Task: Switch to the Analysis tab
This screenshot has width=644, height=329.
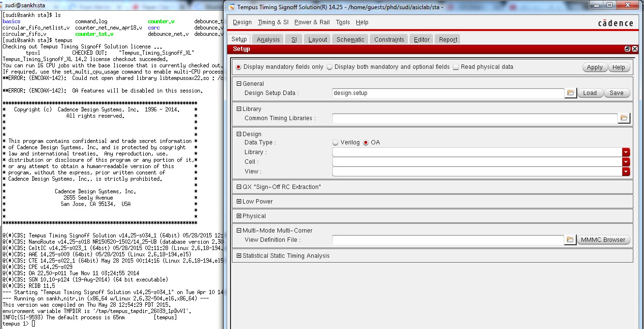Action: click(x=268, y=39)
